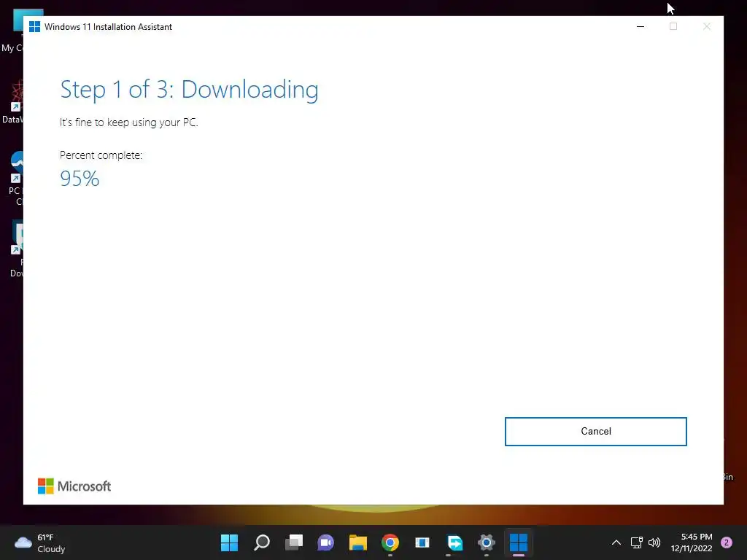747x560 pixels.
Task: Switch to Google Chrome on taskbar
Action: click(390, 542)
